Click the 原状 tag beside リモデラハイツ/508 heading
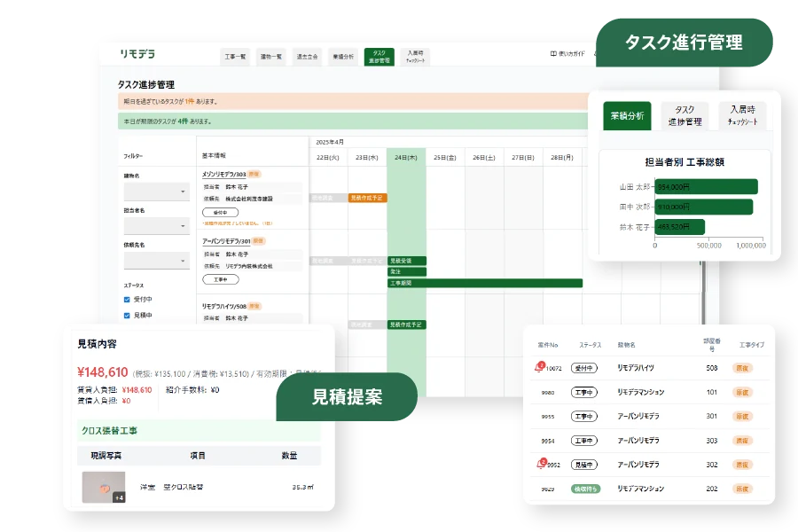Image resolution: width=798 pixels, height=532 pixels. [x=254, y=306]
